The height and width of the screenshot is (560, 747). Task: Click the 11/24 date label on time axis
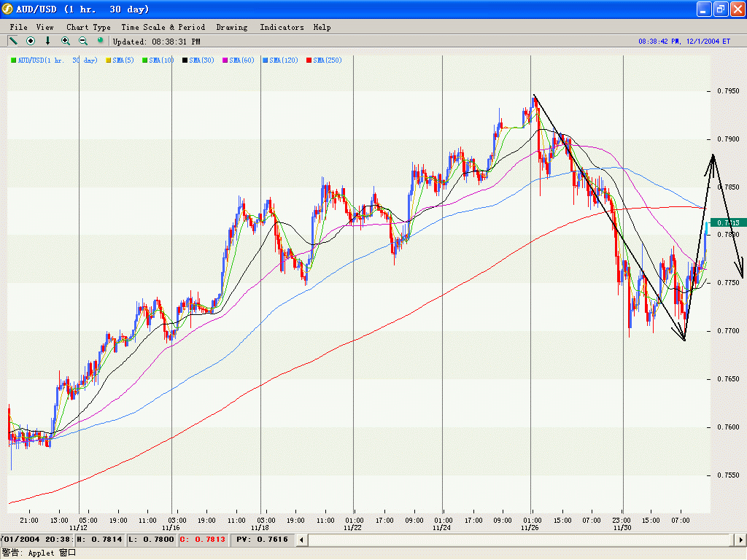pos(441,528)
